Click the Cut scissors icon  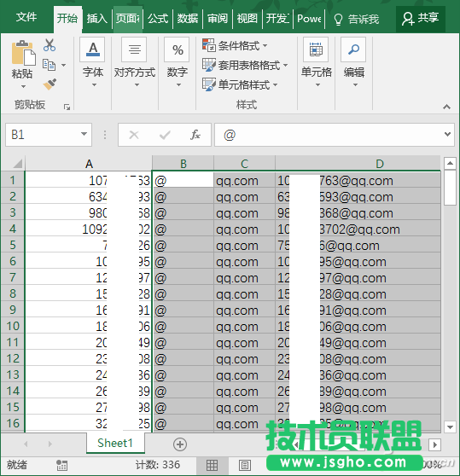49,45
